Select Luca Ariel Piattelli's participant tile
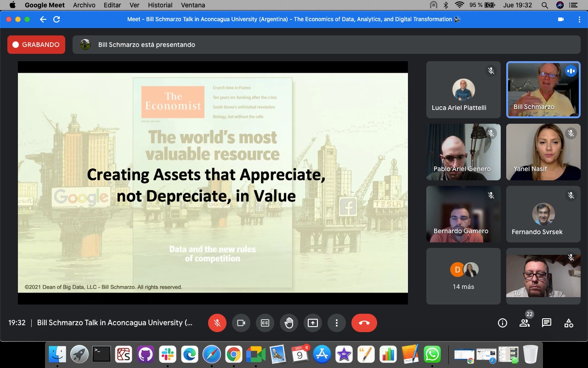The width and height of the screenshot is (588, 368). (x=464, y=90)
